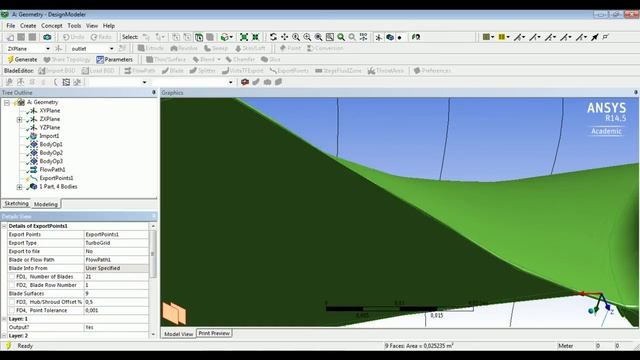The height and width of the screenshot is (360, 640).
Task: Click extend-to-limits green selection icon
Action: point(244,37)
